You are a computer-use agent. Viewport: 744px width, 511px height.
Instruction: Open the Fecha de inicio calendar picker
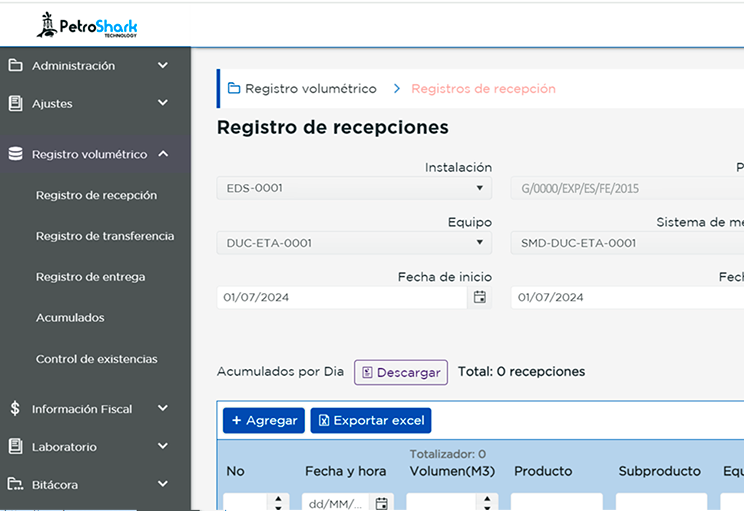coord(480,297)
